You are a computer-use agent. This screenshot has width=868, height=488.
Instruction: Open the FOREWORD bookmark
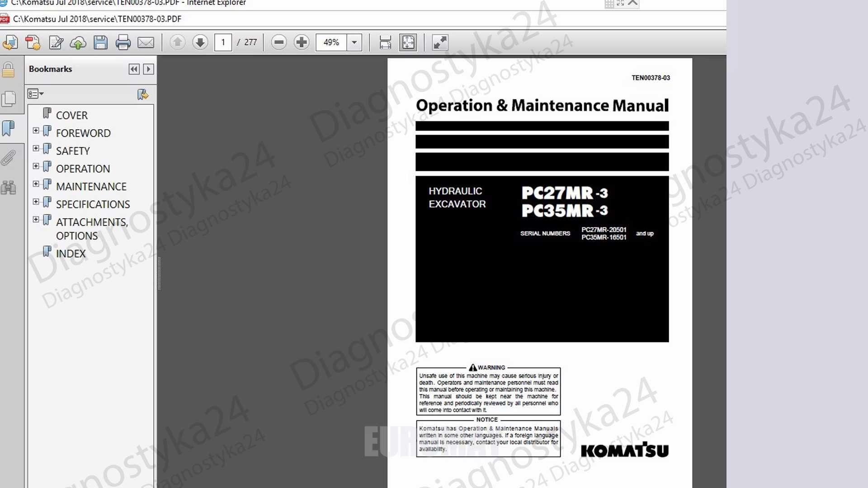(x=83, y=133)
